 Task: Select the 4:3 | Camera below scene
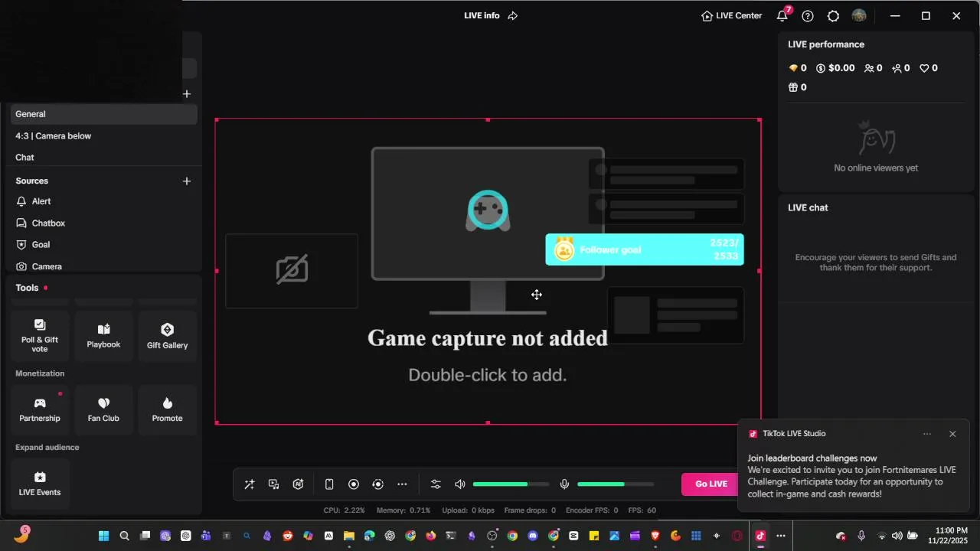[x=104, y=136]
